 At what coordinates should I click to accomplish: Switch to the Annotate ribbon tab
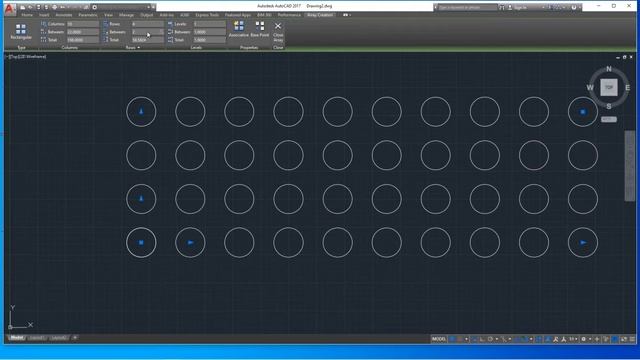(x=64, y=15)
